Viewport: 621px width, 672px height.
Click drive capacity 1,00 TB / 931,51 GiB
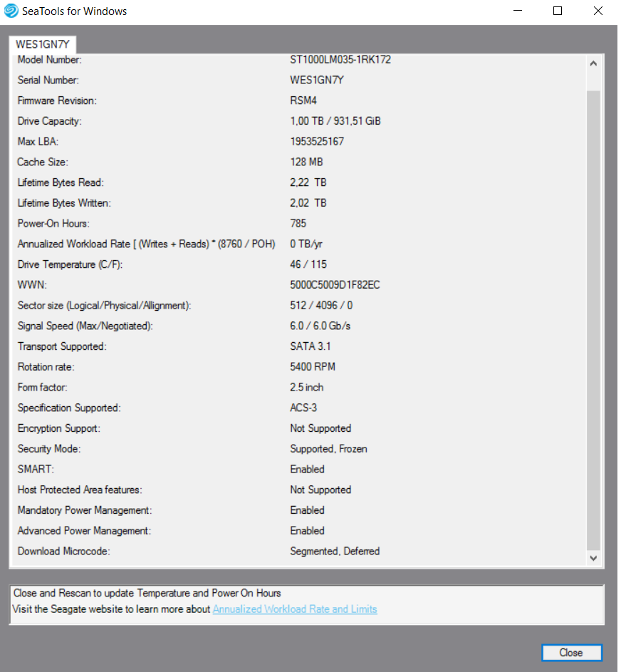pos(335,121)
